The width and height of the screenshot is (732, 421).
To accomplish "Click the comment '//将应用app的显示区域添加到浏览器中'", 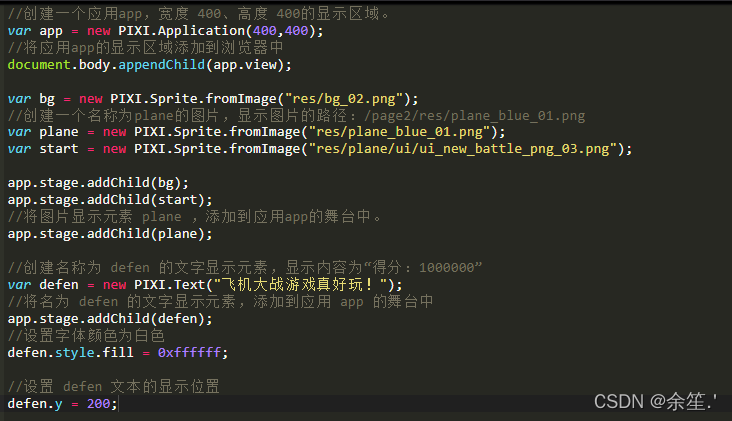I will 146,48.
